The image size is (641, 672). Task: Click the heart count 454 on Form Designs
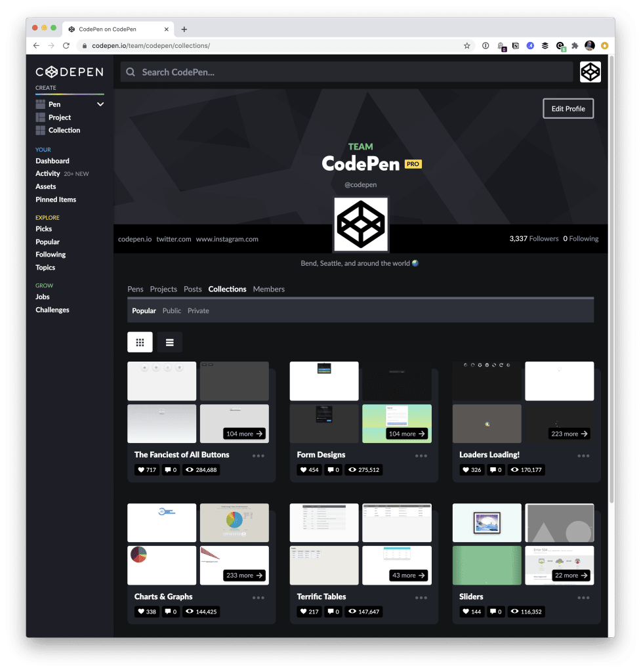pyautogui.click(x=310, y=470)
